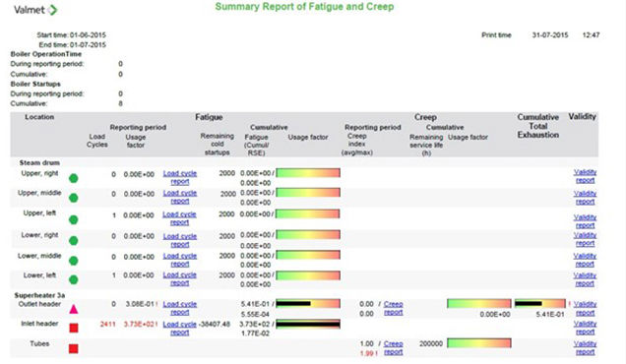Click the Summary Report of Fatigue and Creep title

coord(304,7)
